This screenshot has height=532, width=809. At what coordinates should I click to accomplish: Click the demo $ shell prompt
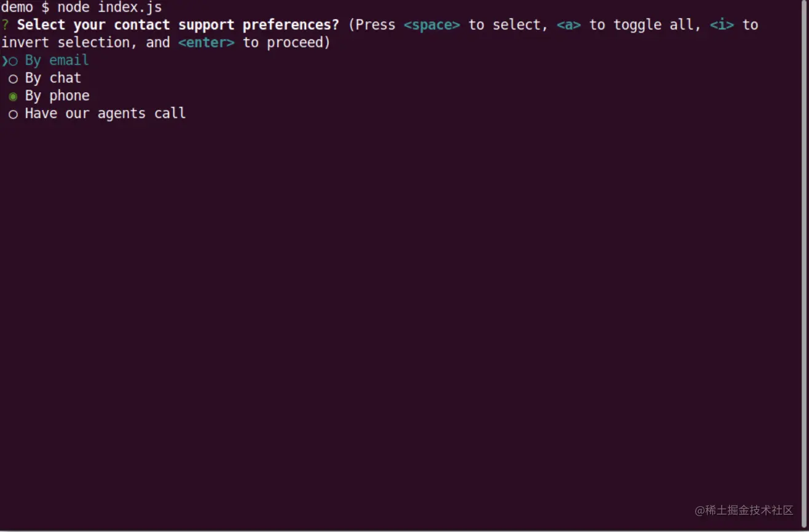(25, 7)
